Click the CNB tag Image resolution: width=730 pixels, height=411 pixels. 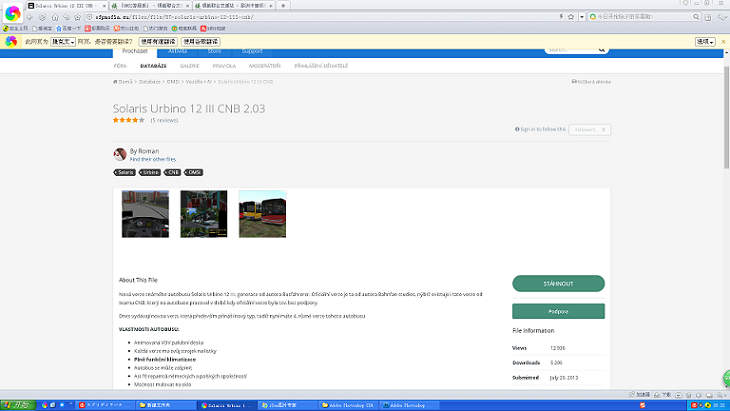173,173
